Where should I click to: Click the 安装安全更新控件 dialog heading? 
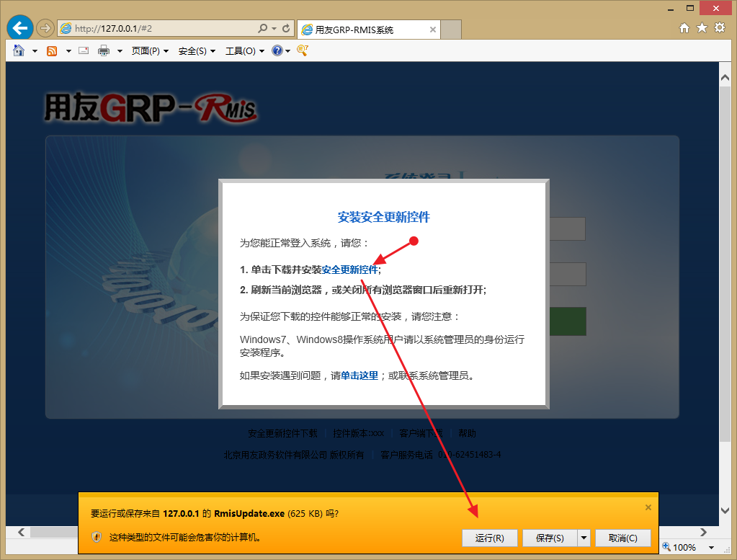click(383, 217)
